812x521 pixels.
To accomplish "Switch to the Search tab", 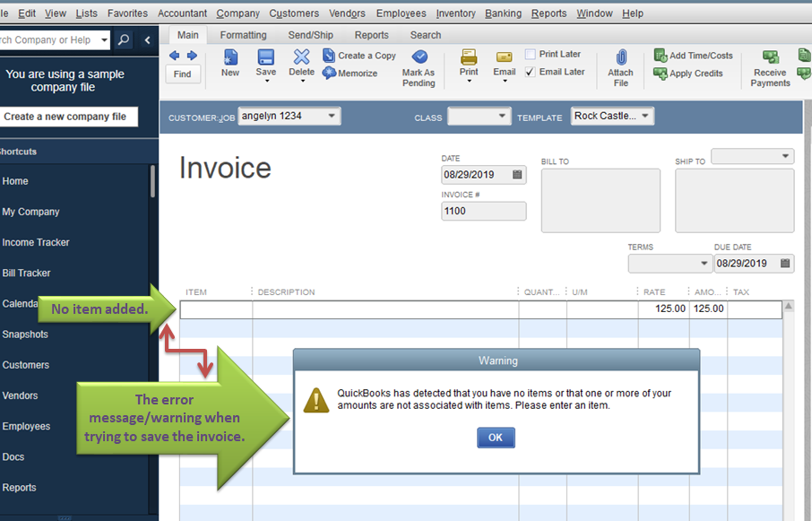I will [x=425, y=35].
